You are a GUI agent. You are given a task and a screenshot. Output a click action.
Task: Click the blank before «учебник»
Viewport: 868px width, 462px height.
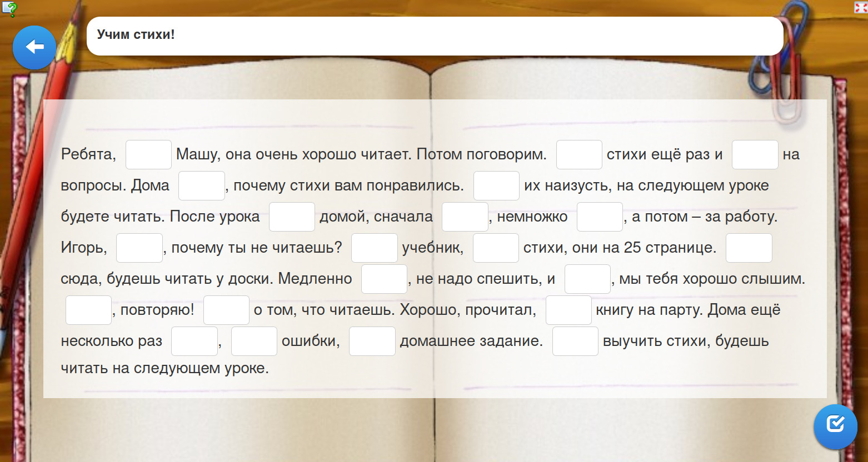375,248
